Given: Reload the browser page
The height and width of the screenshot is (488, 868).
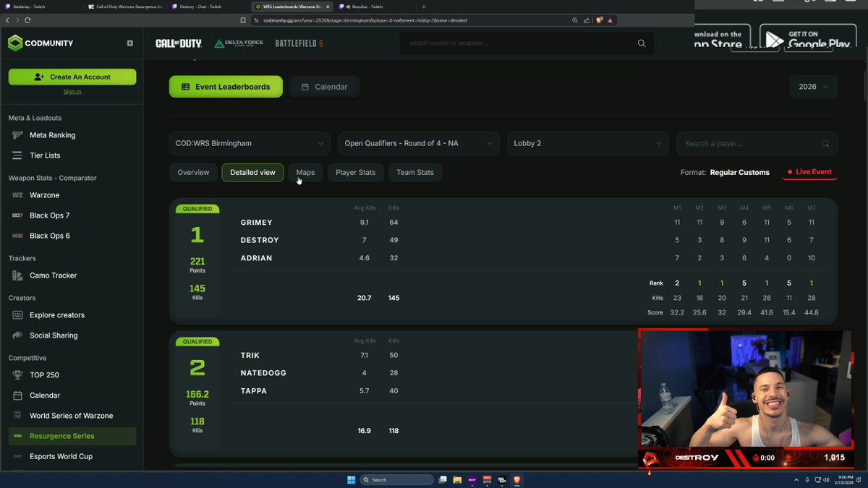Looking at the screenshot, I should pos(27,20).
